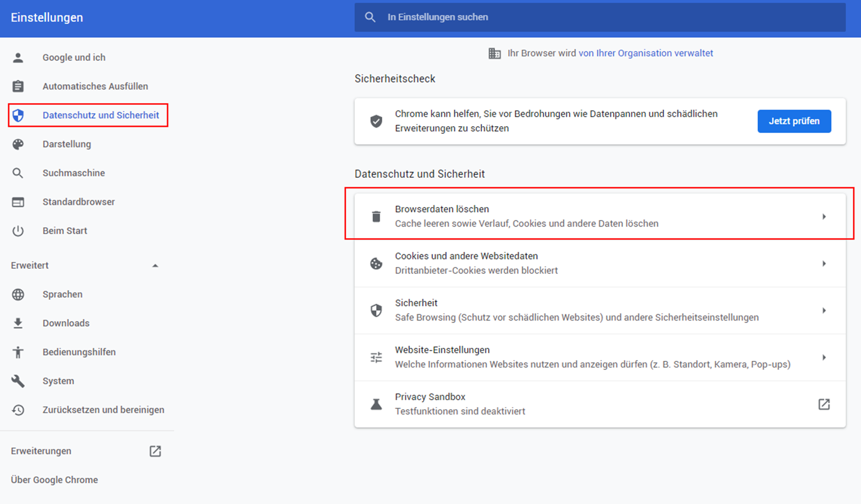Open Sicherheit row using its right chevron

[x=824, y=310]
